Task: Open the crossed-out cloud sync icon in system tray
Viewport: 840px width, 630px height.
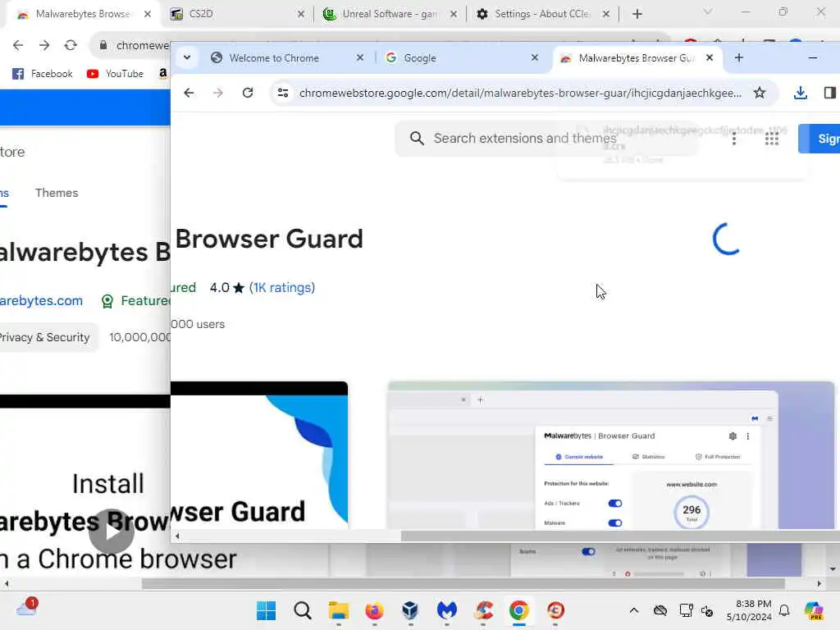Action: [660, 610]
